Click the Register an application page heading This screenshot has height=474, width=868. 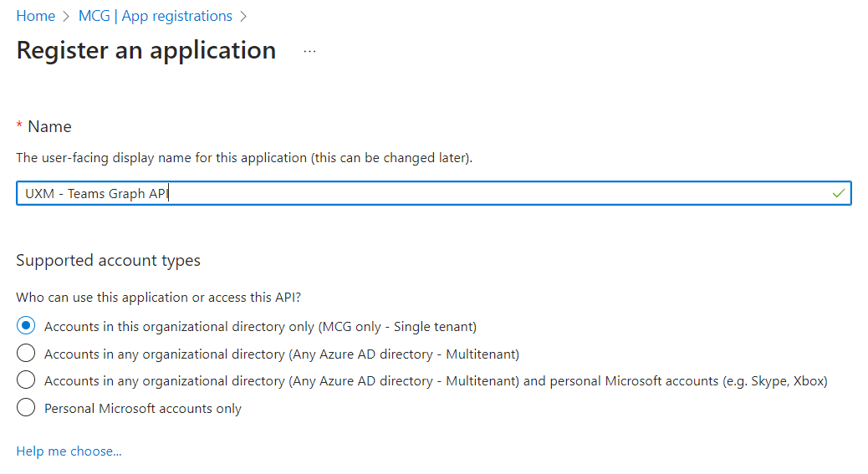[146, 50]
